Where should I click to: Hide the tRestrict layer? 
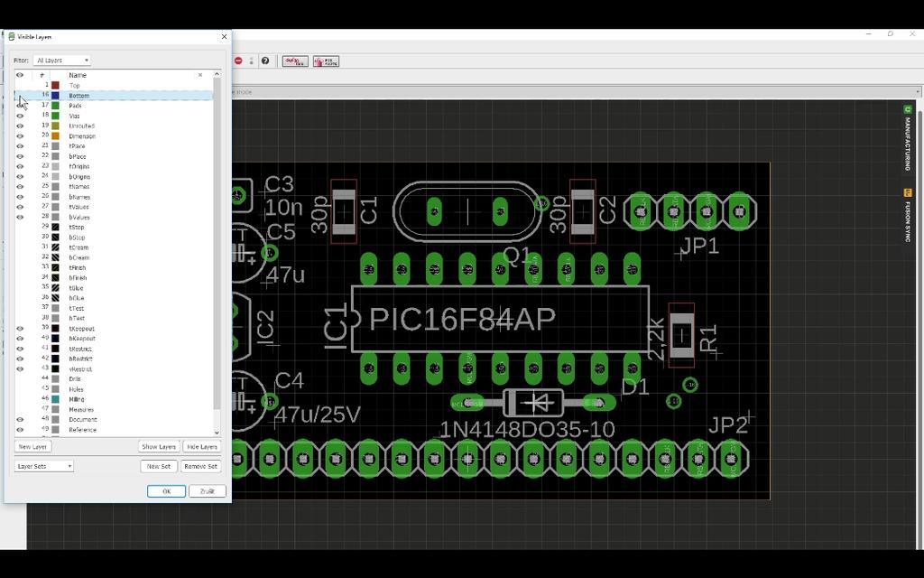(20, 349)
